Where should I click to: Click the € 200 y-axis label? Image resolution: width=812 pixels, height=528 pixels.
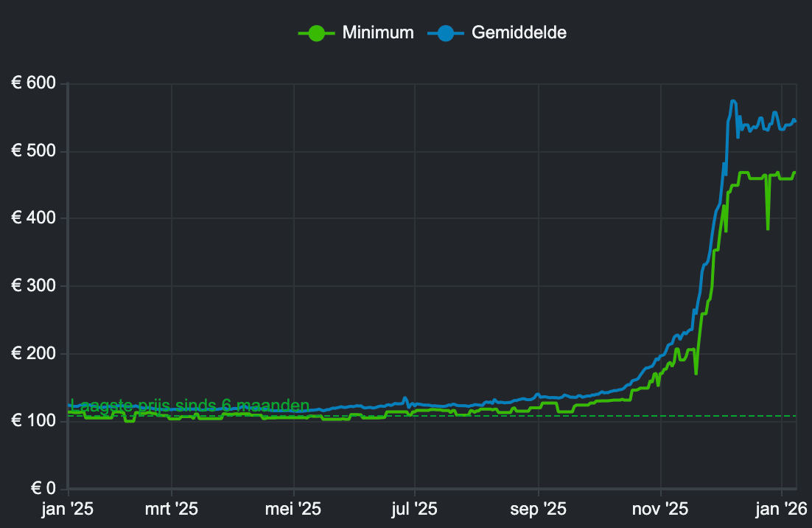(34, 354)
